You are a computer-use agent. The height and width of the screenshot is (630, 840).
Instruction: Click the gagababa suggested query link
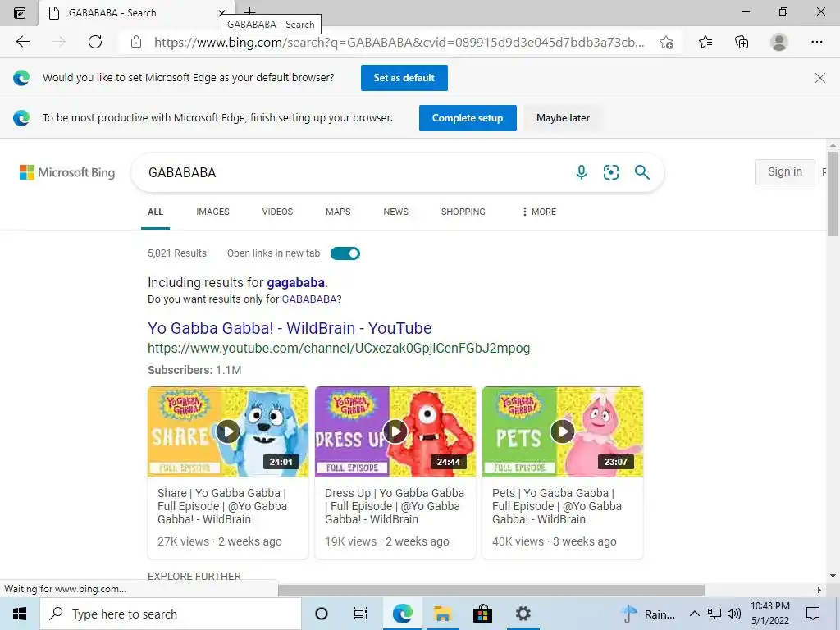(x=295, y=283)
